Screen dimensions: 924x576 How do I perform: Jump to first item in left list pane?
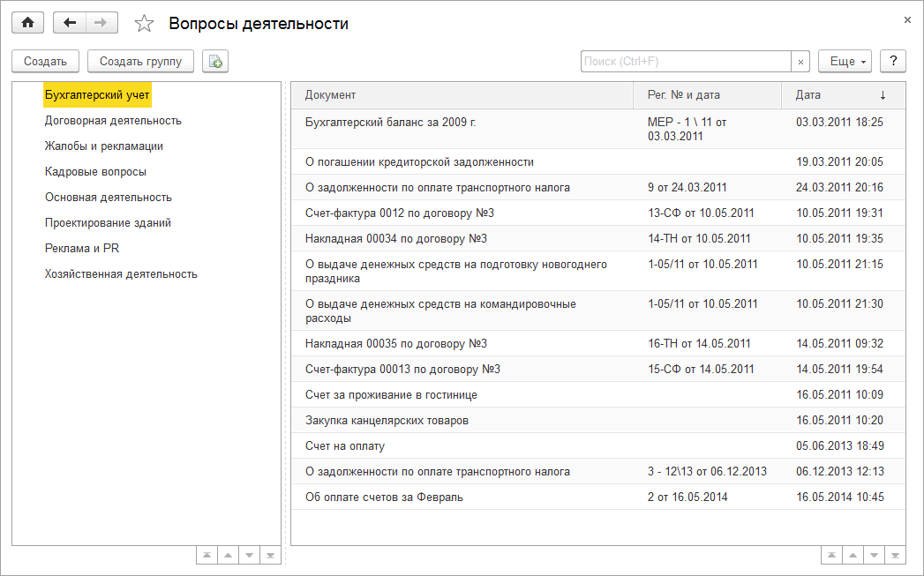pos(207,556)
